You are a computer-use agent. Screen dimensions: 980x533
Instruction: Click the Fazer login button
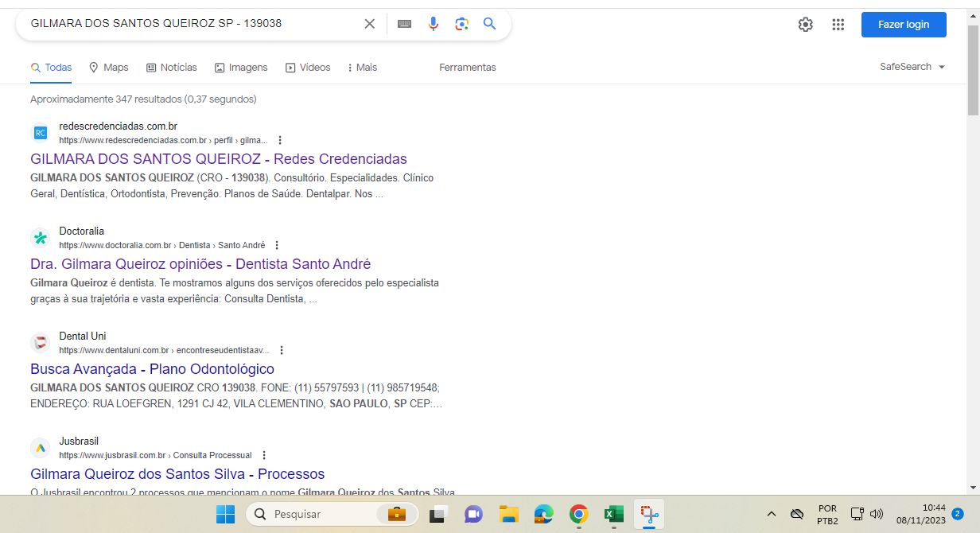904,25
